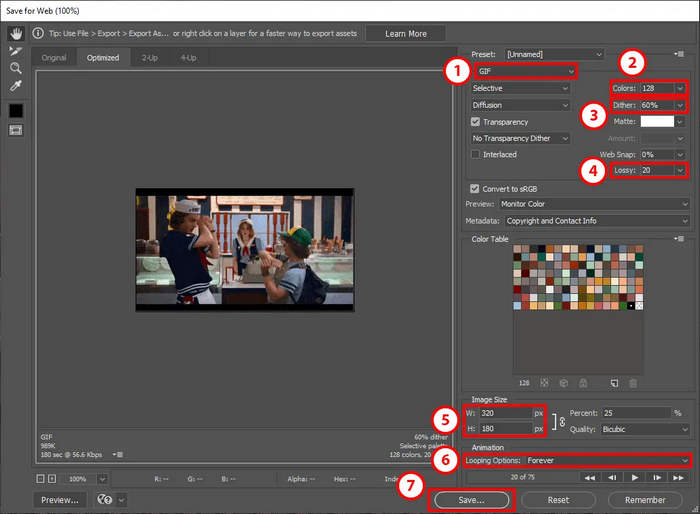The width and height of the screenshot is (700, 514).
Task: Open browser selection dropdown arrow
Action: point(121,500)
